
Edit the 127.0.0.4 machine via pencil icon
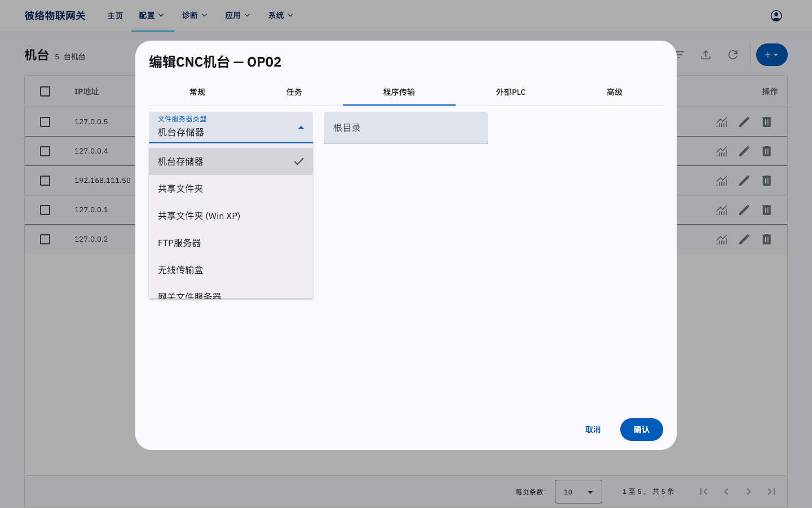click(x=744, y=151)
